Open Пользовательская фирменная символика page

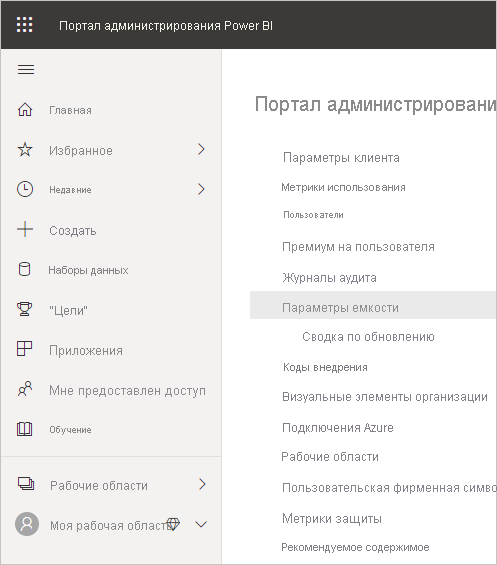[x=389, y=488]
